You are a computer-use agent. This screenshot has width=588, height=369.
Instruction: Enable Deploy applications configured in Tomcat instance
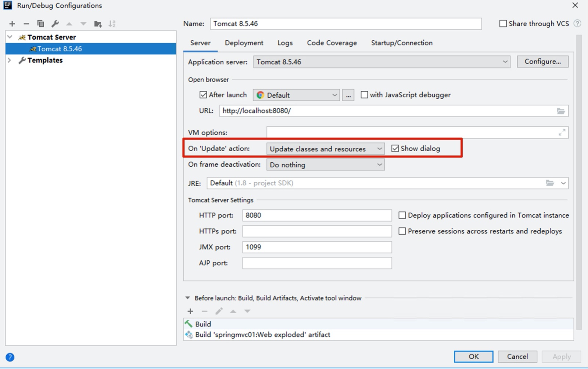[x=402, y=215]
